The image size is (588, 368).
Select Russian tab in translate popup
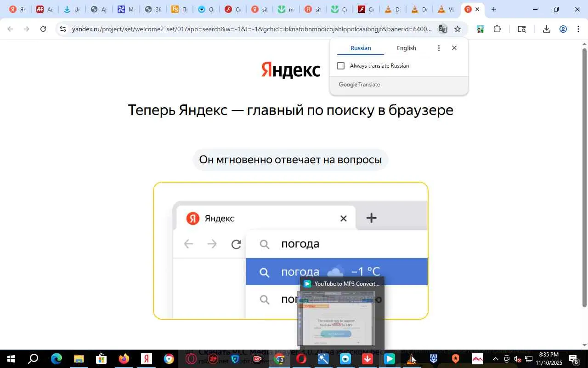pos(361,48)
